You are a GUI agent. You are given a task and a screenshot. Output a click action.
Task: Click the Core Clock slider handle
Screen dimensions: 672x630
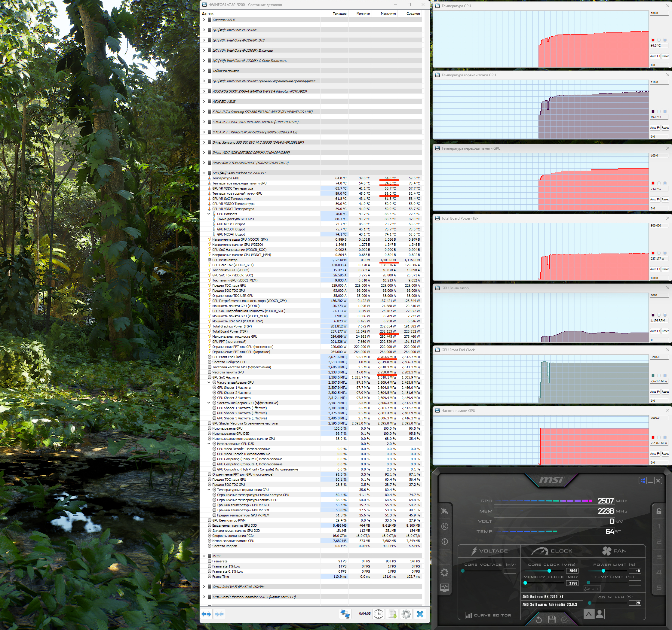pos(549,571)
